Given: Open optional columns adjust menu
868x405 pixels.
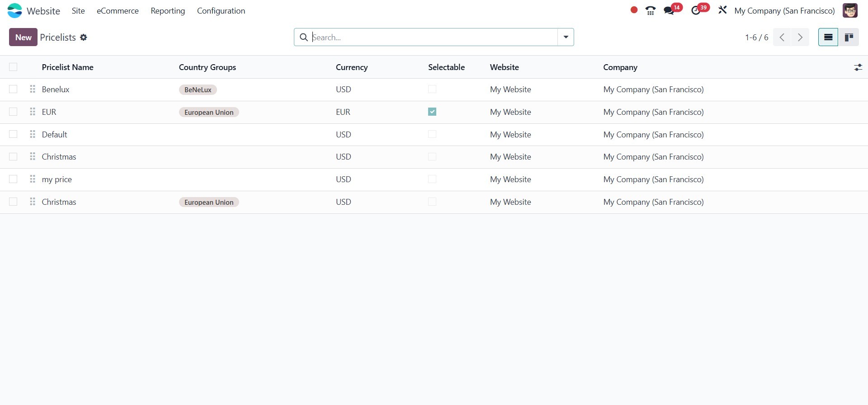Looking at the screenshot, I should (x=858, y=67).
